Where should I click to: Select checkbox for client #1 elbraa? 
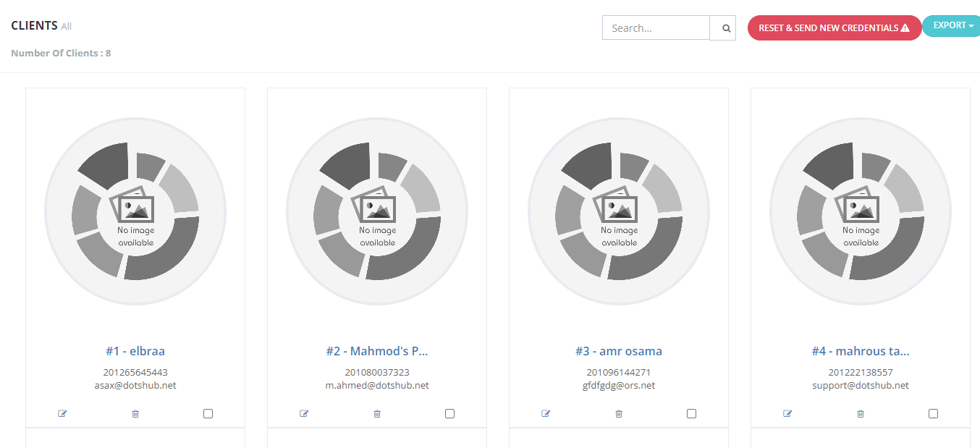208,414
